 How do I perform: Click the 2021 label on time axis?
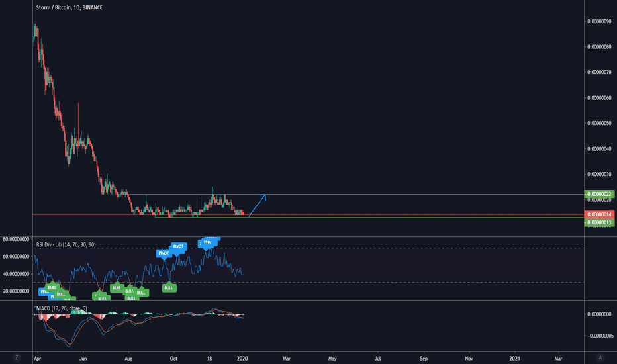(x=514, y=359)
